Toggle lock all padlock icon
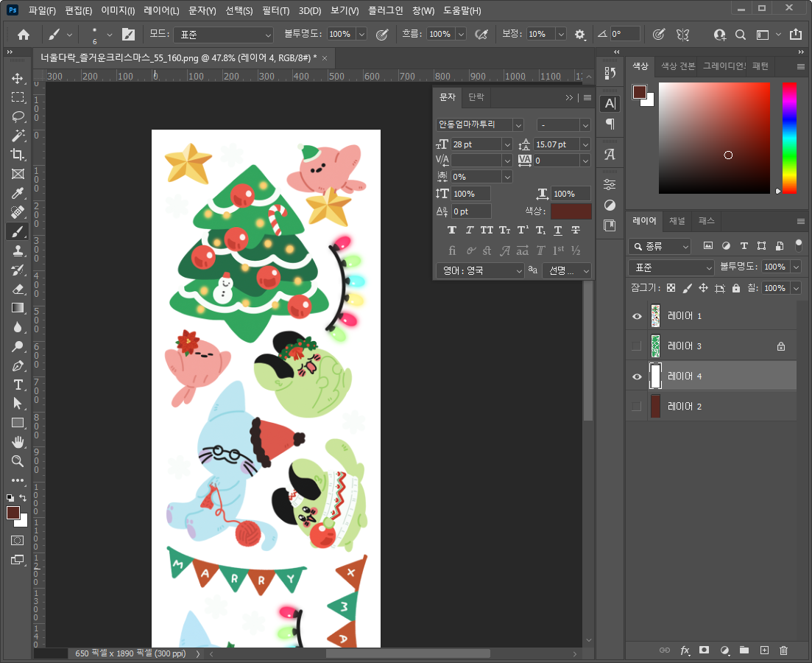This screenshot has width=812, height=663. [736, 288]
